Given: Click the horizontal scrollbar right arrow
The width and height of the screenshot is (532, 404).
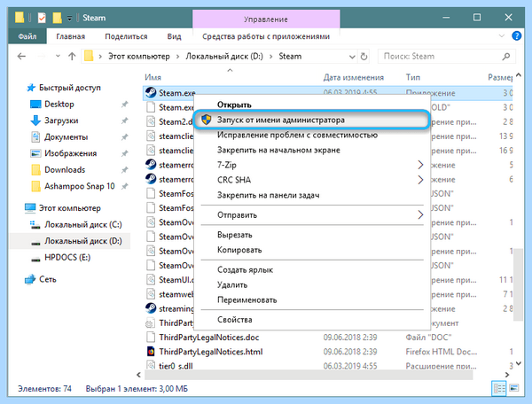Looking at the screenshot, I should point(507,375).
